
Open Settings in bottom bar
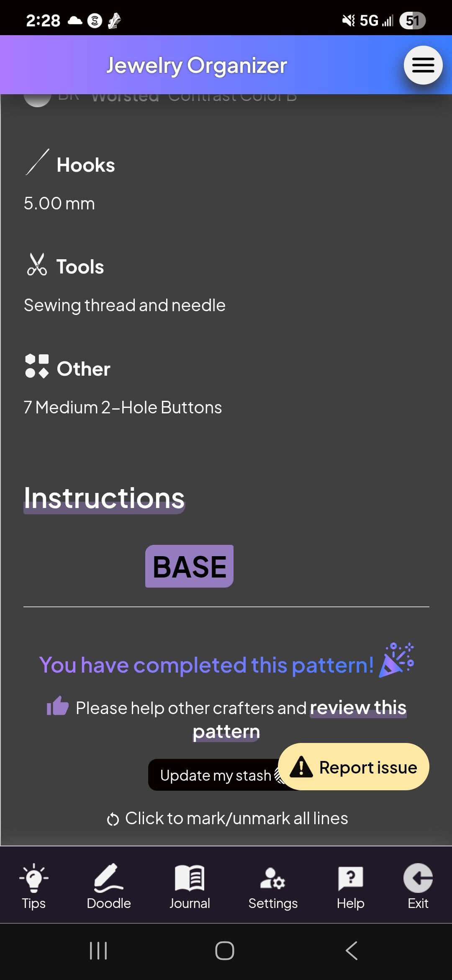pos(273,886)
